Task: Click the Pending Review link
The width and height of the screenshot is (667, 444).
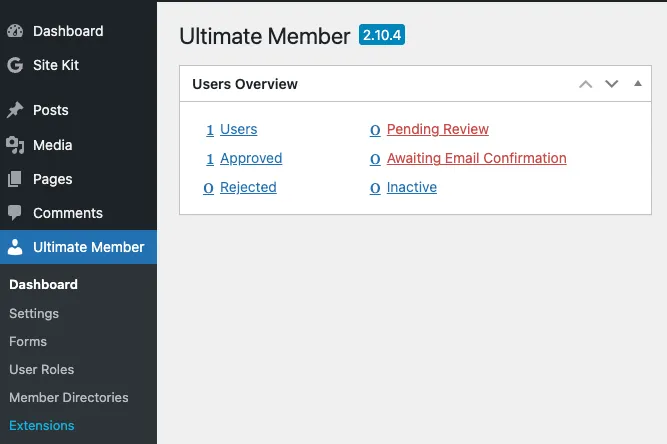Action: pyautogui.click(x=438, y=129)
